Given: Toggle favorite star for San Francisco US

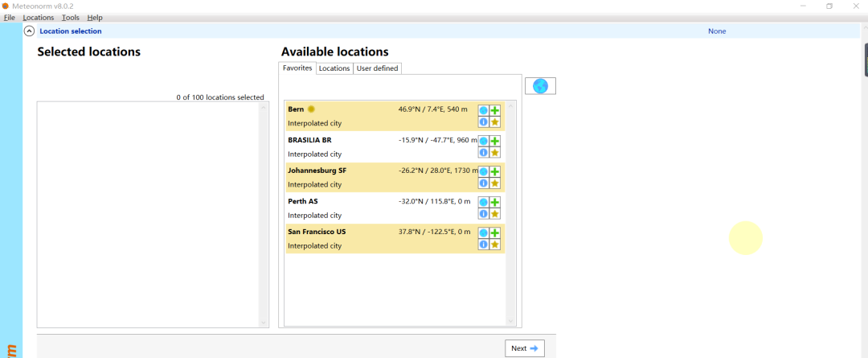Looking at the screenshot, I should [495, 245].
